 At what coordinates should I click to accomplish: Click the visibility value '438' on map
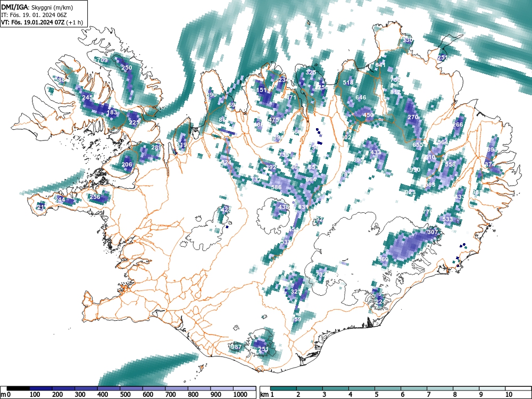point(284,206)
